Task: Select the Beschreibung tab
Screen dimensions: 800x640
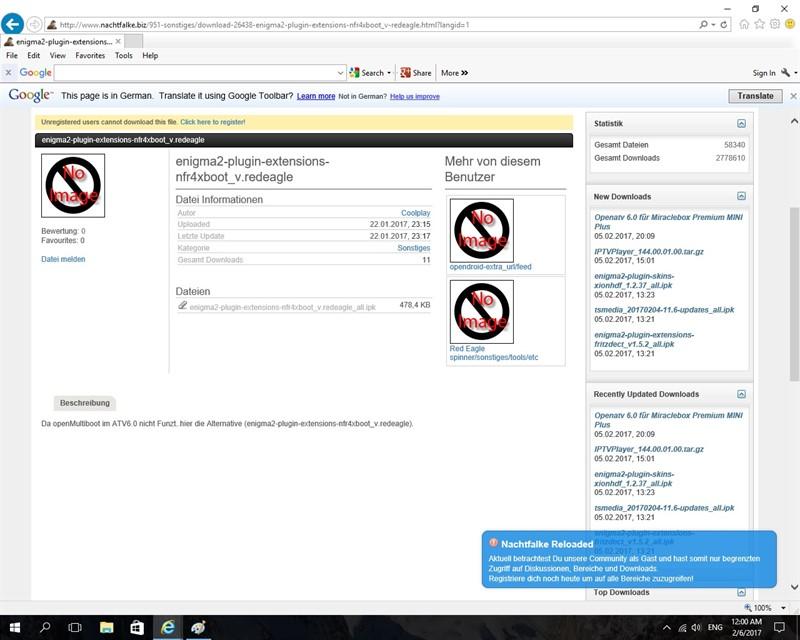Action: click(85, 403)
